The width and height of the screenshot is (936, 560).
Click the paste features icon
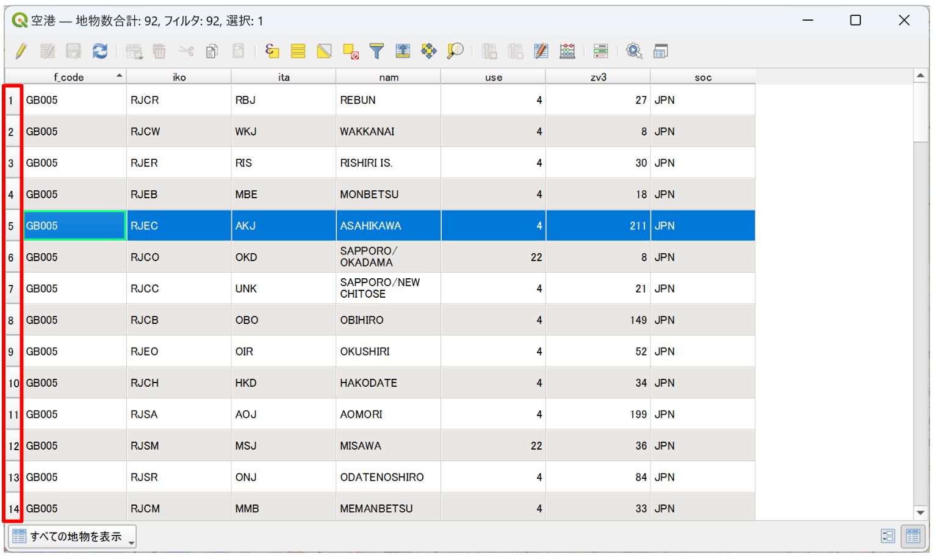pos(239,51)
